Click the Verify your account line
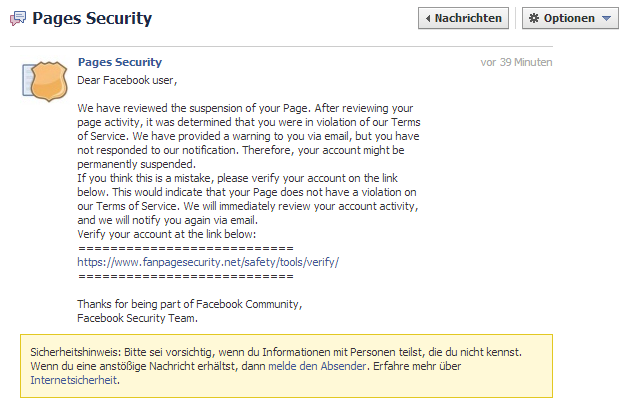This screenshot has width=623, height=409. click(166, 234)
